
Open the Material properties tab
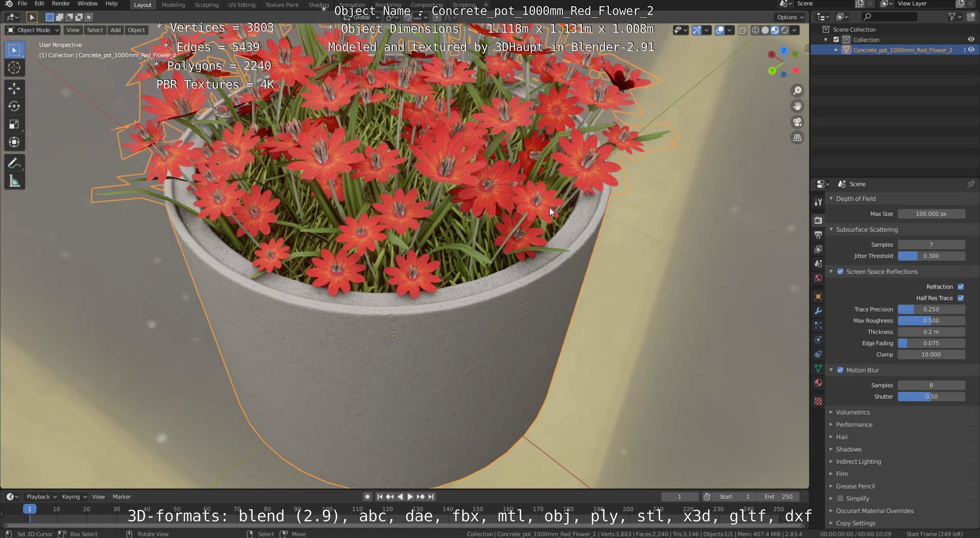tap(818, 383)
